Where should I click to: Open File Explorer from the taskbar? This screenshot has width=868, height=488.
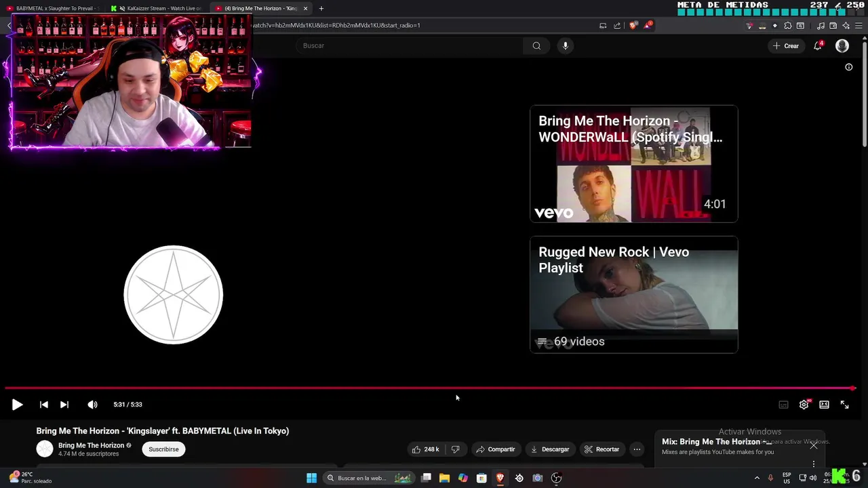pos(444,478)
